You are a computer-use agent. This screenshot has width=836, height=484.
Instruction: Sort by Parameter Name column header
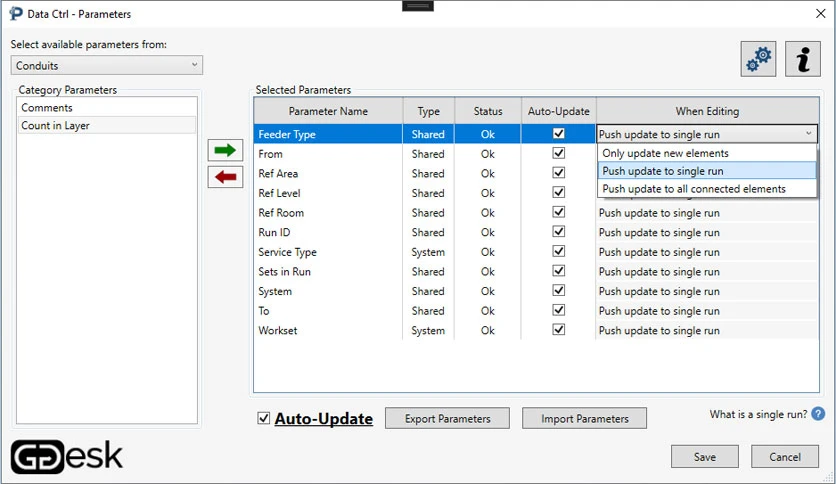tap(328, 111)
